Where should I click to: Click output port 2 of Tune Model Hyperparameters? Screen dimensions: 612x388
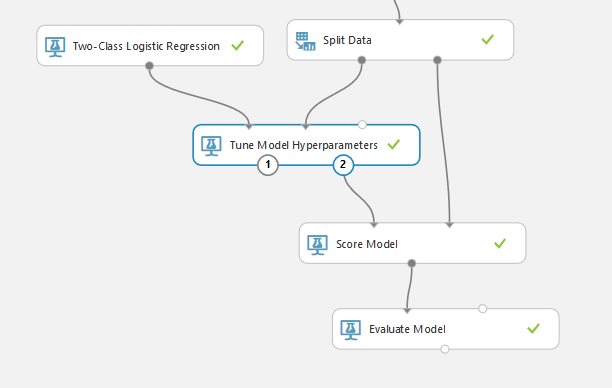(343, 165)
